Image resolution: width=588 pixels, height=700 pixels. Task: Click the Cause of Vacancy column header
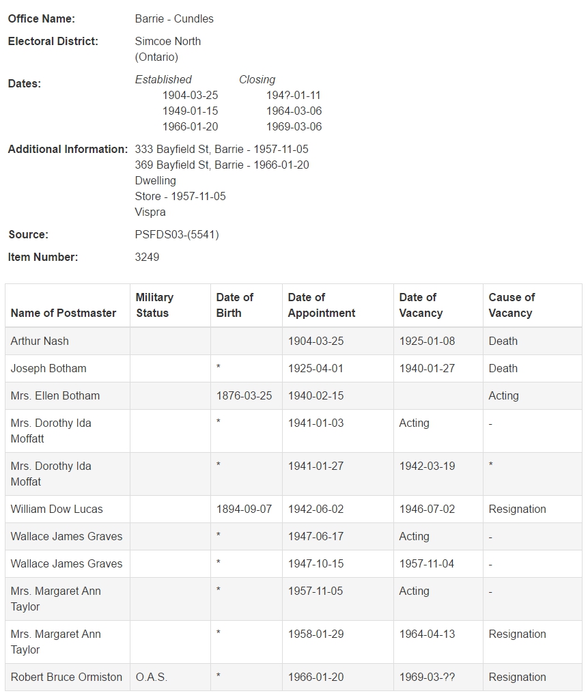(512, 305)
